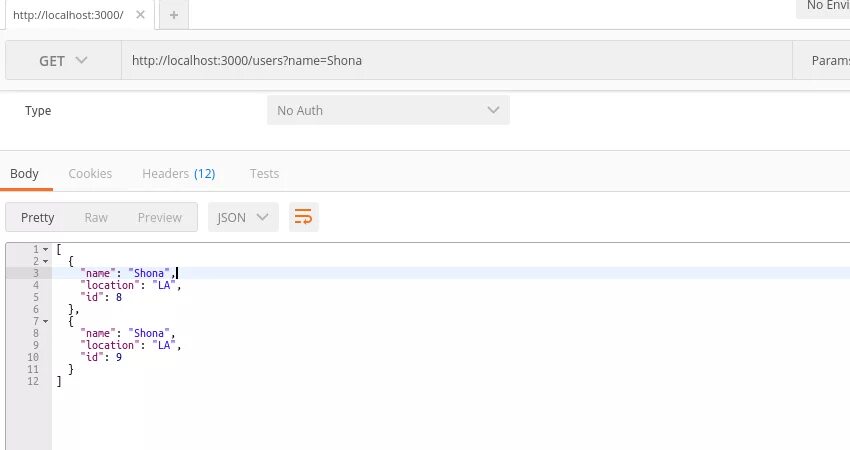Select the Pretty response view

38,217
